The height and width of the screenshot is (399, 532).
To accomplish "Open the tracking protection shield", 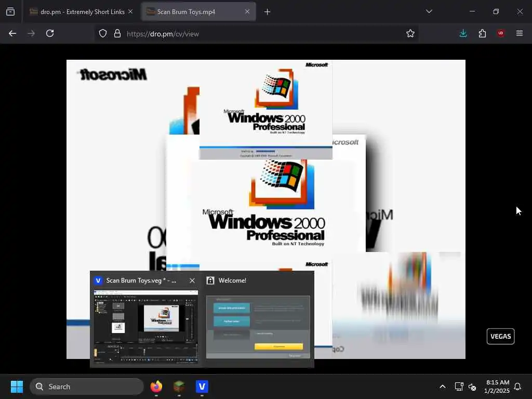I will tap(103, 34).
